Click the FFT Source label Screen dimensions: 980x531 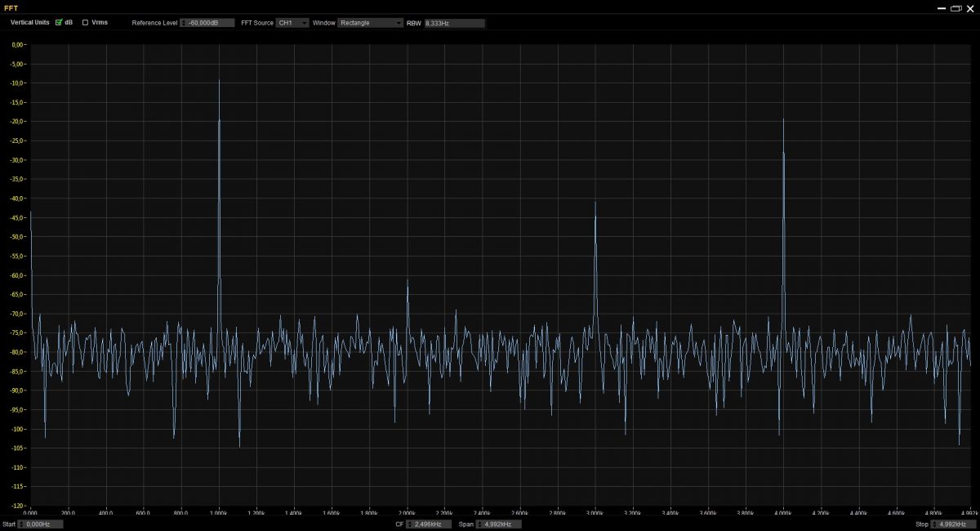(257, 23)
